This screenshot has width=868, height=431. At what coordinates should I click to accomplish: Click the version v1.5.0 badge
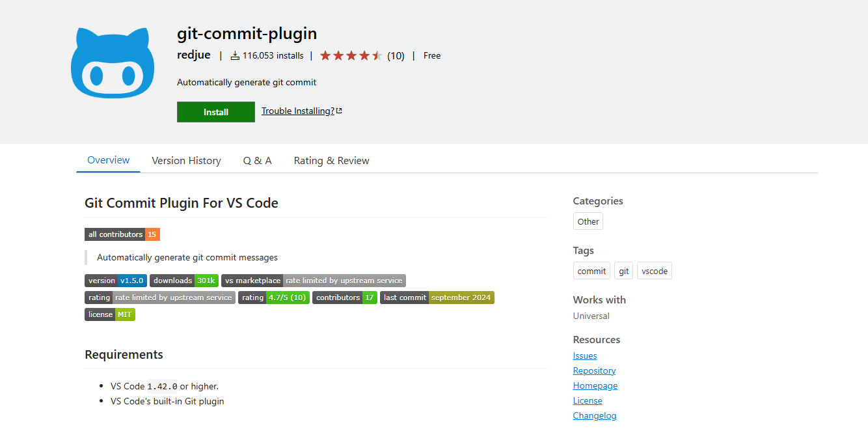(116, 281)
